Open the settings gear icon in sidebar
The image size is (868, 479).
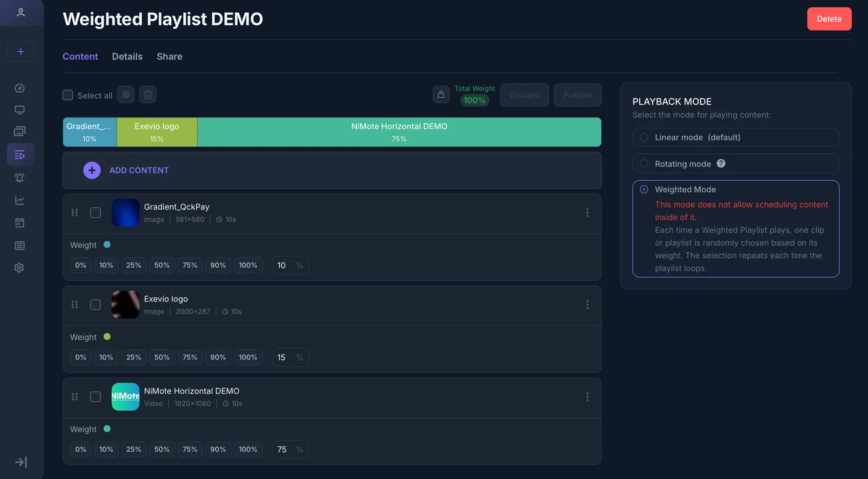click(20, 267)
